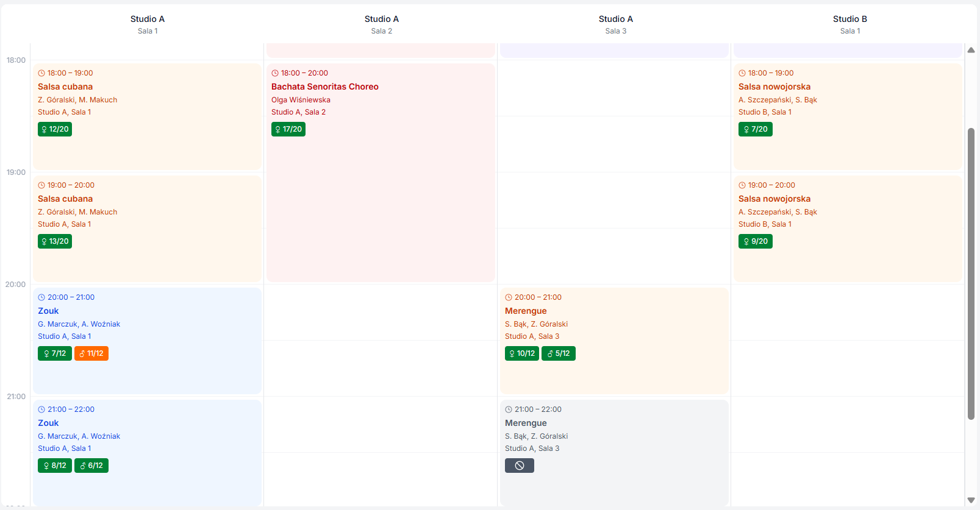Viewport: 980px width, 510px height.
Task: Click the 6/12 male badge on 21:00 Zouk
Action: [91, 466]
